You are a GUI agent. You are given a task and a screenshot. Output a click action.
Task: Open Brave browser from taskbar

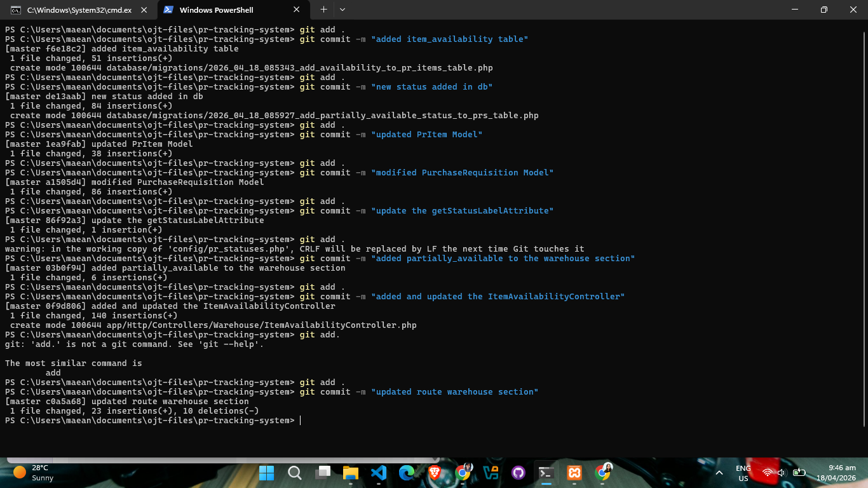pyautogui.click(x=435, y=473)
